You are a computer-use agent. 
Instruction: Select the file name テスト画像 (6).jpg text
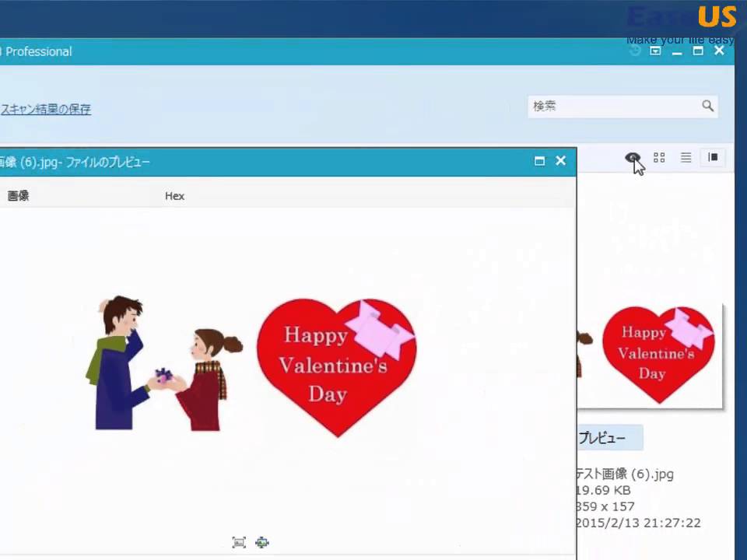click(625, 474)
